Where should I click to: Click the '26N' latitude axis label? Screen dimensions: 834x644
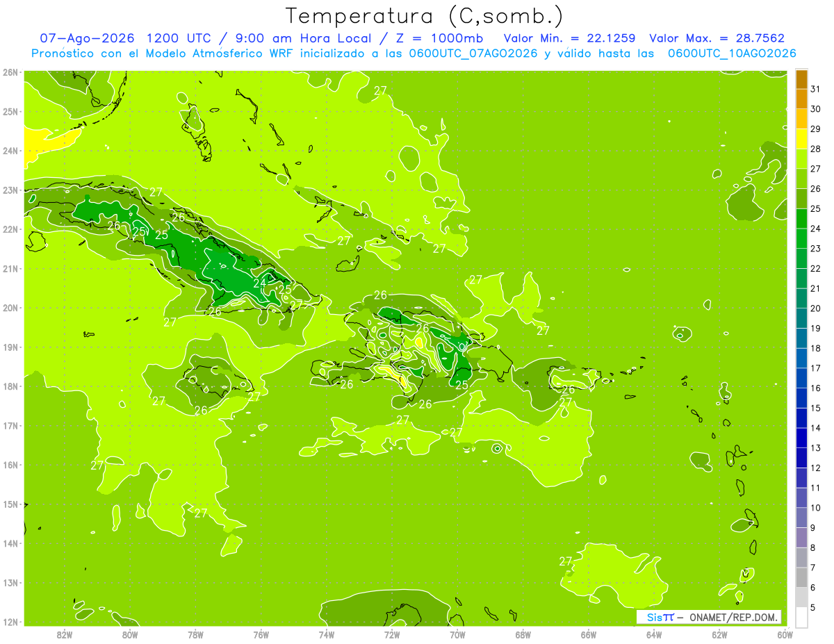10,72
